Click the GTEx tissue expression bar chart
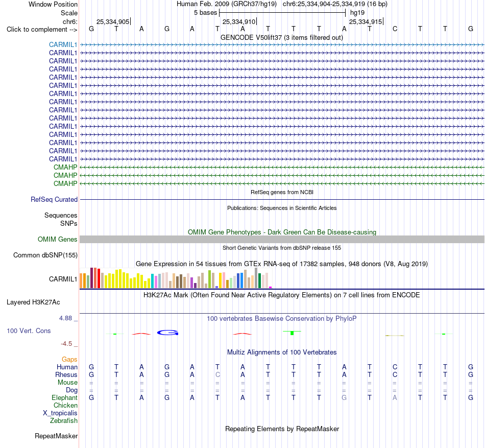The height and width of the screenshot is (448, 485). pyautogui.click(x=176, y=278)
